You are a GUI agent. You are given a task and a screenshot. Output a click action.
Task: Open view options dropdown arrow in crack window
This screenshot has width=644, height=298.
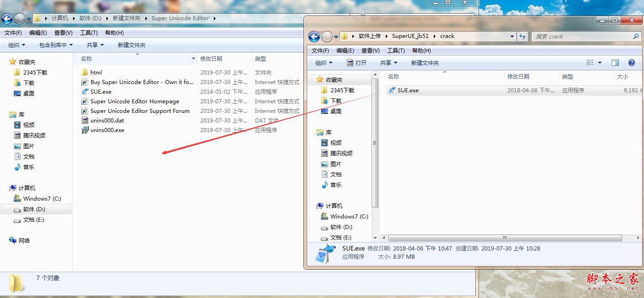tap(600, 63)
